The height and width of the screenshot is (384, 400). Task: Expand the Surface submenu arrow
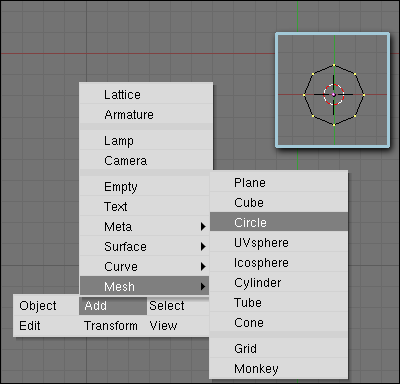point(203,247)
